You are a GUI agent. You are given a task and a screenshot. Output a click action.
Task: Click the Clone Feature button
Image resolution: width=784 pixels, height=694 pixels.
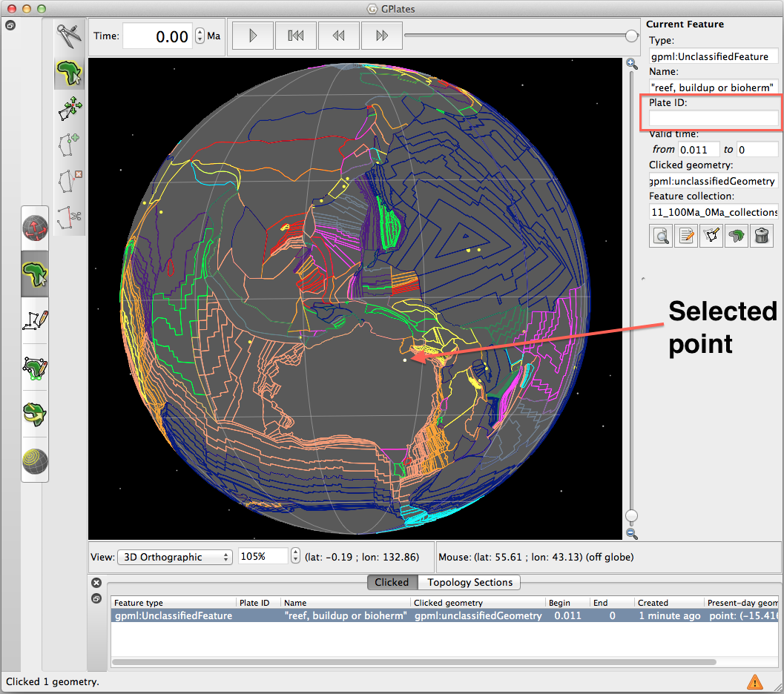[x=737, y=236]
